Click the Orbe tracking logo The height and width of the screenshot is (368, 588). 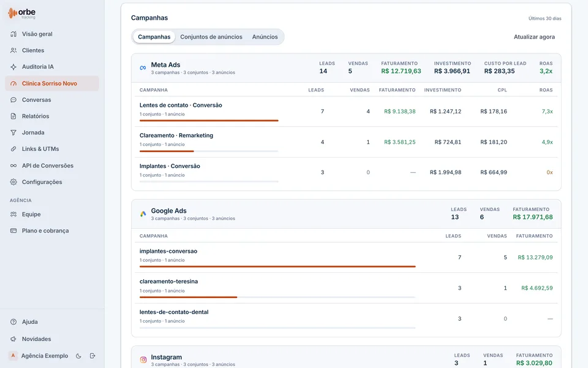click(x=22, y=13)
